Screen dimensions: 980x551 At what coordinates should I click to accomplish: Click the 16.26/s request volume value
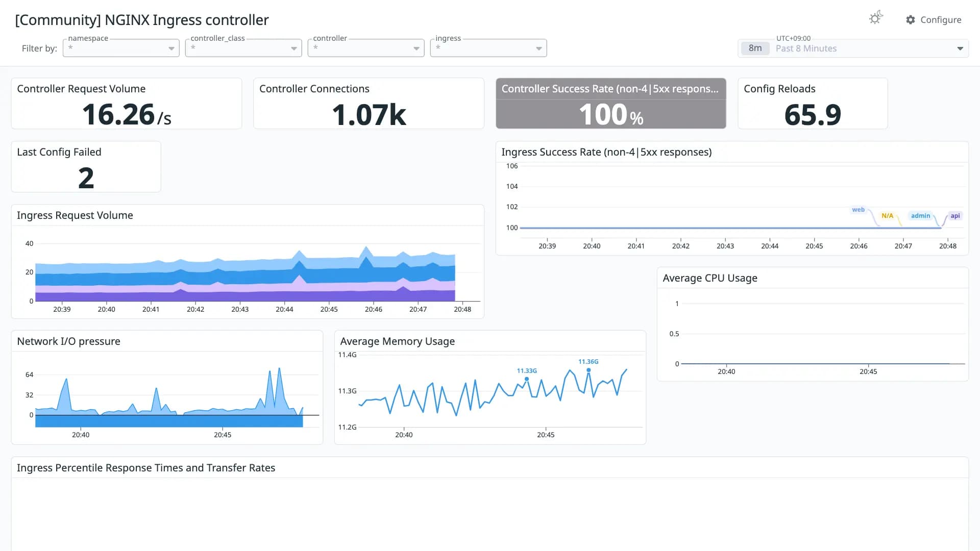tap(127, 114)
